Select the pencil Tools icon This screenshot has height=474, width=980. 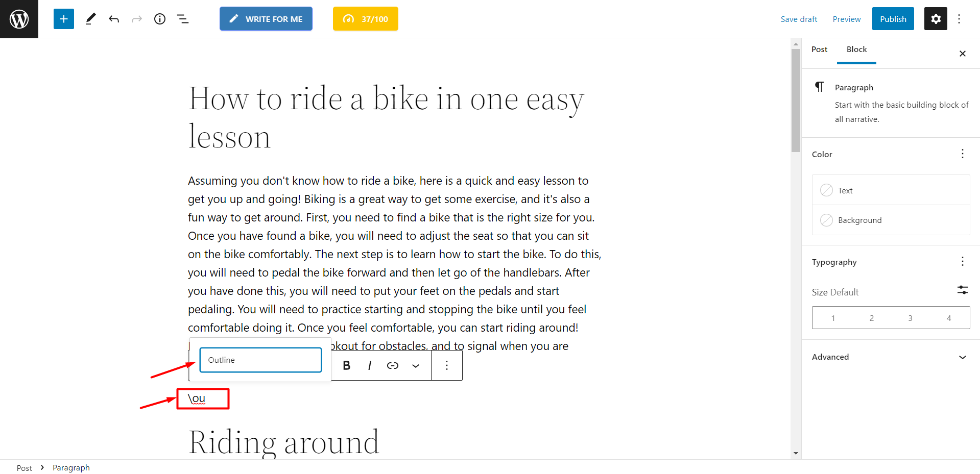point(90,19)
